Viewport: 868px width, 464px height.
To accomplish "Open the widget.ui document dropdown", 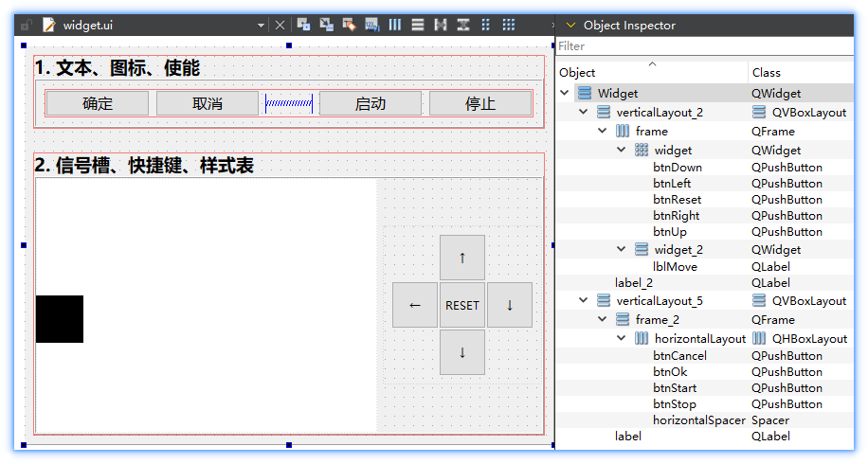I will [x=261, y=26].
